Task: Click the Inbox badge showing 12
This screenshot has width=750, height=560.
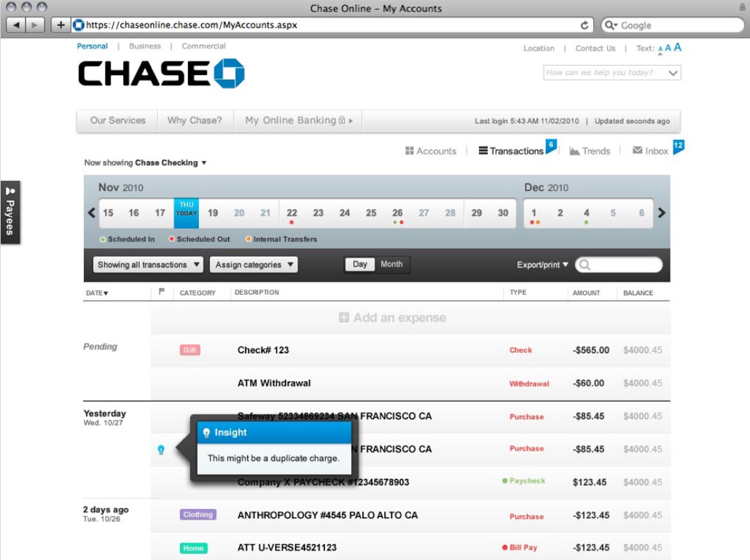Action: pos(679,147)
